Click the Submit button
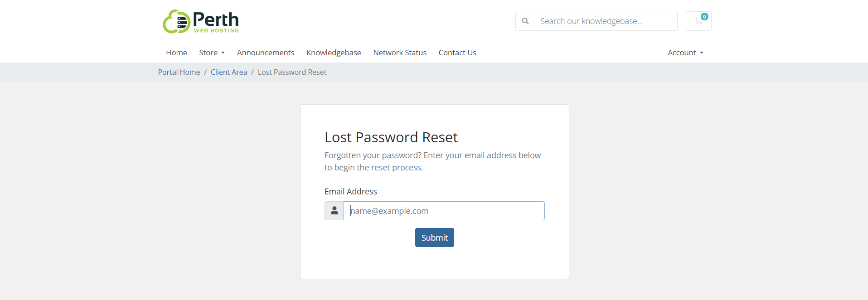Screen dimensions: 868x300 [435, 237]
